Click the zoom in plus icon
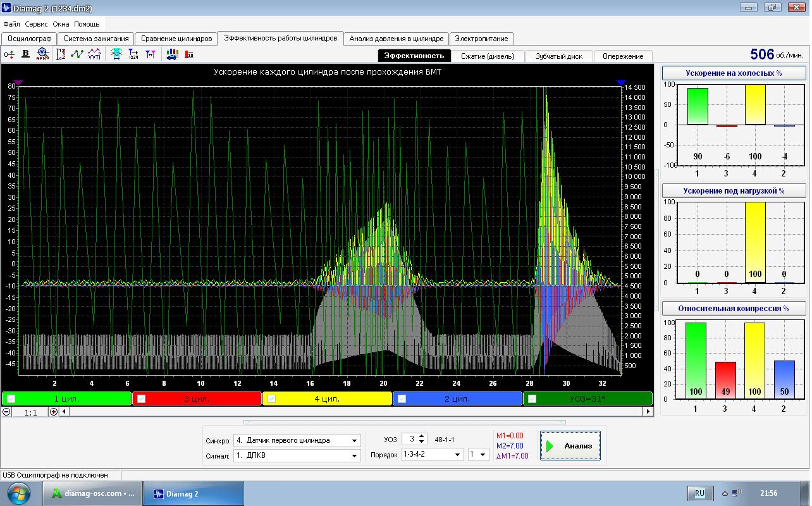The image size is (812, 506). click(x=54, y=412)
